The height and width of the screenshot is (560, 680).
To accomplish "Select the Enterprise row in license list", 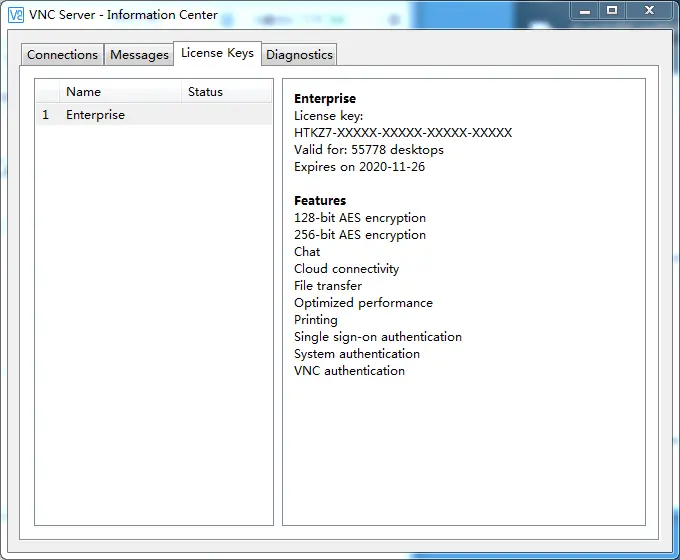I will [154, 115].
